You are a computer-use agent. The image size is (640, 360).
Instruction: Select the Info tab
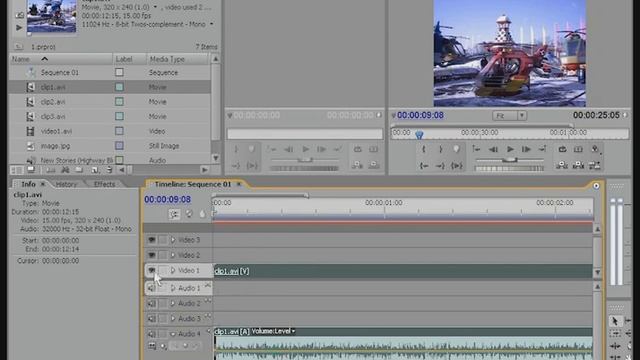(x=28, y=184)
